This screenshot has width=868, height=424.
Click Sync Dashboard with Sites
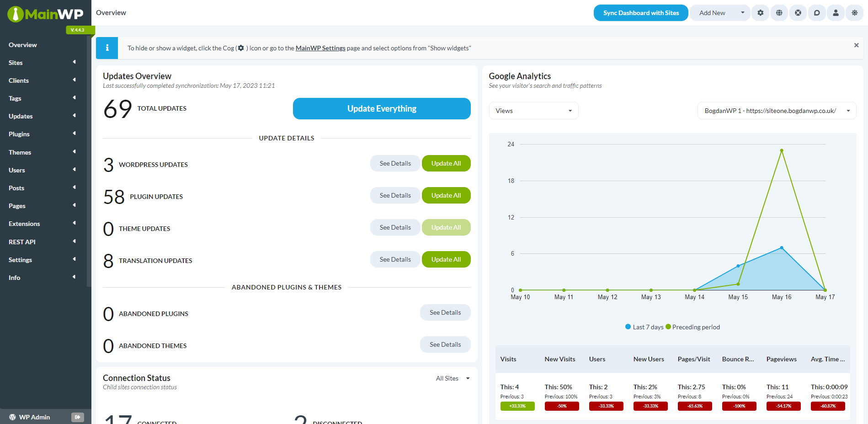(x=641, y=13)
